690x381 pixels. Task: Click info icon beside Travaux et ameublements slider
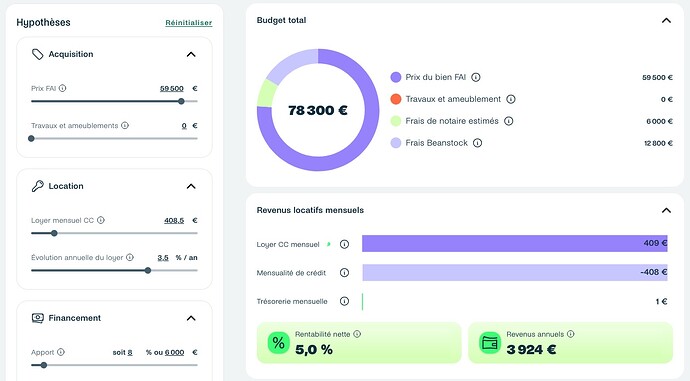(125, 125)
